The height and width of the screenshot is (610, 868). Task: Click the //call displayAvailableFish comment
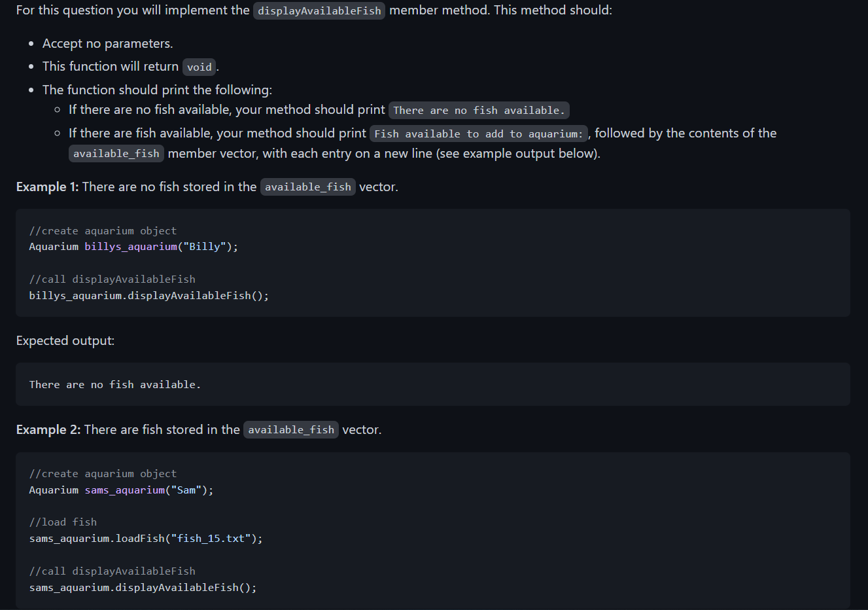pos(112,279)
